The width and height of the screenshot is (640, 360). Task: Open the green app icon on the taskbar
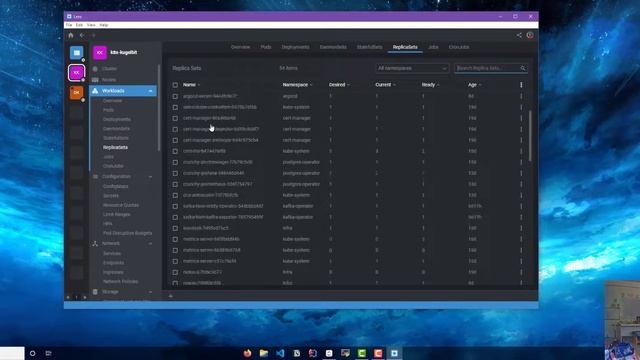point(362,353)
